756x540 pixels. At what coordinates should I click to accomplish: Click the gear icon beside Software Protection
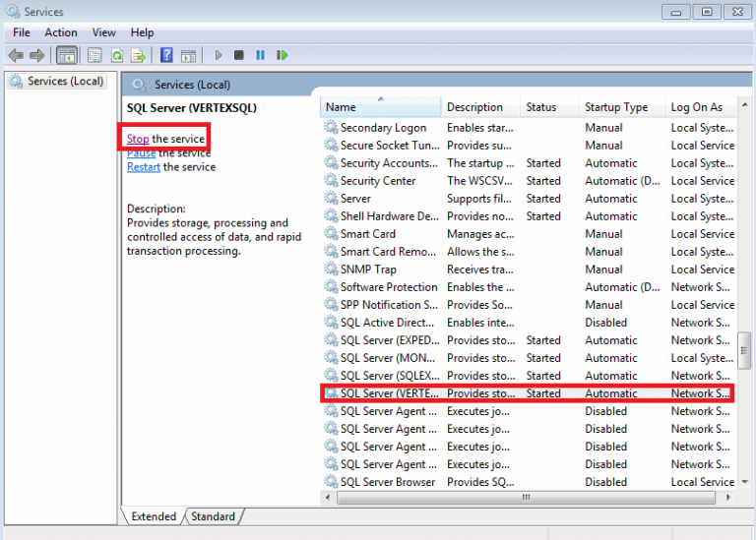331,286
